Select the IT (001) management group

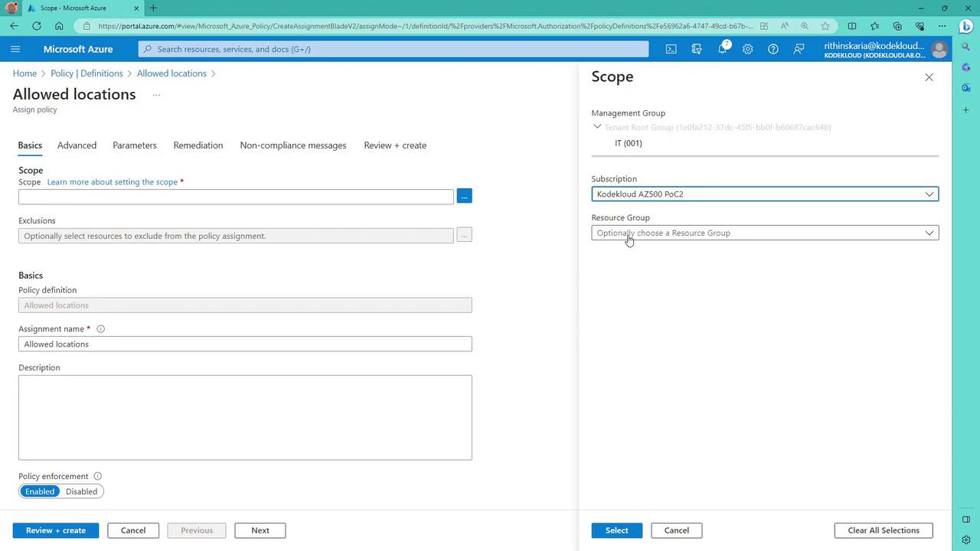coord(629,143)
